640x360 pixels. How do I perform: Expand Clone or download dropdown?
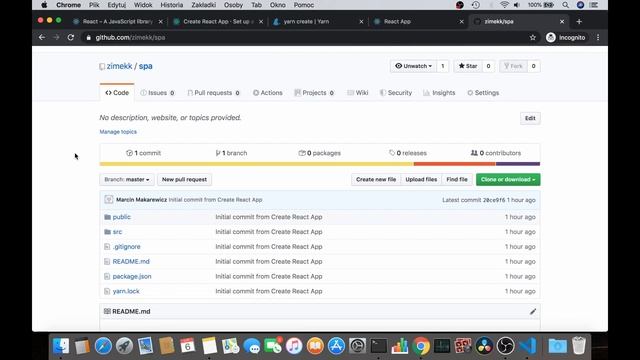pyautogui.click(x=508, y=180)
